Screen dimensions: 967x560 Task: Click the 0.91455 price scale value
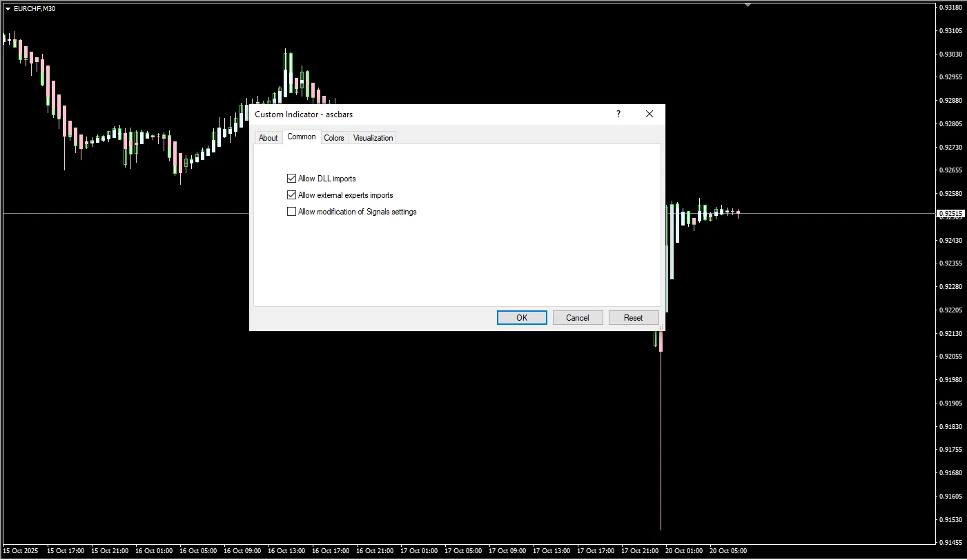tap(952, 543)
